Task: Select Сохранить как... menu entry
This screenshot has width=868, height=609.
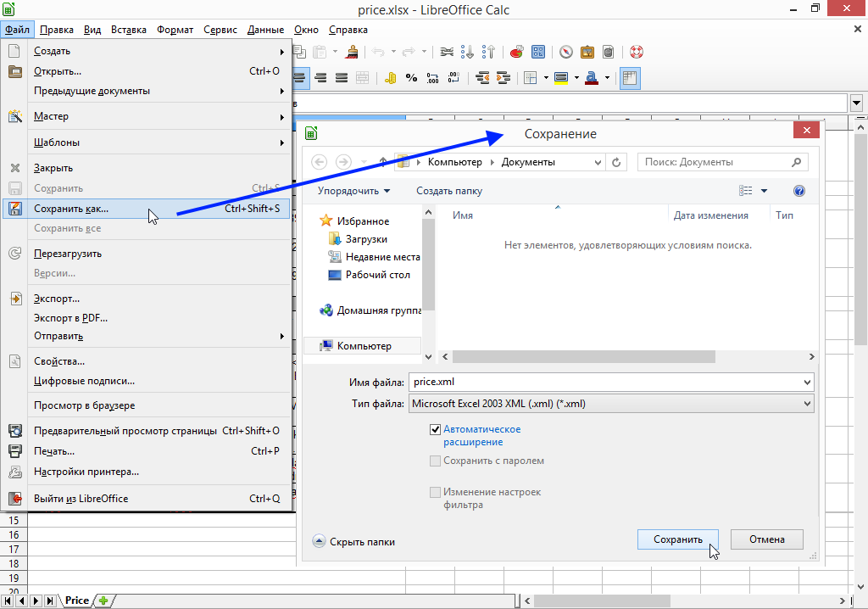Action: [x=146, y=209]
